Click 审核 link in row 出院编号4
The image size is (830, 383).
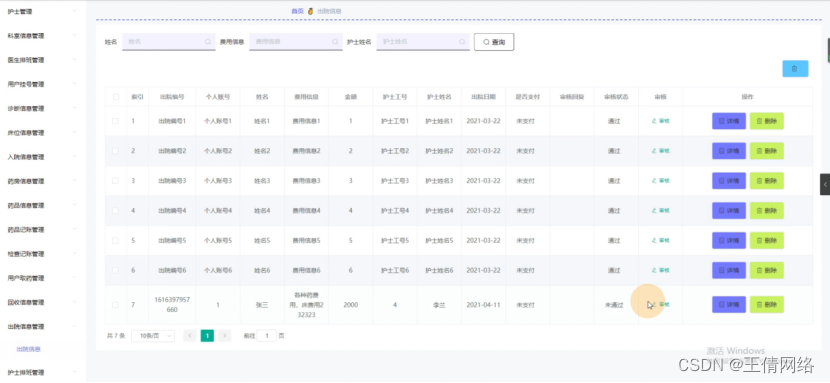tap(661, 211)
